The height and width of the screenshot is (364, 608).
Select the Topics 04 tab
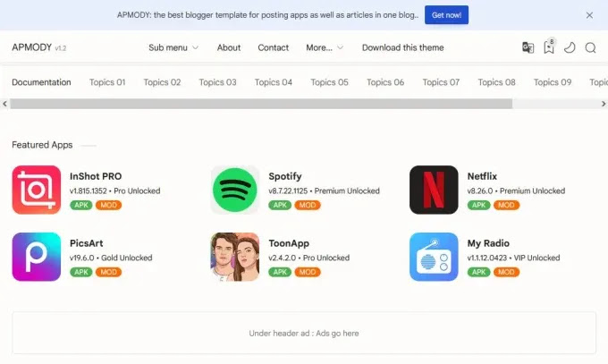click(x=274, y=82)
